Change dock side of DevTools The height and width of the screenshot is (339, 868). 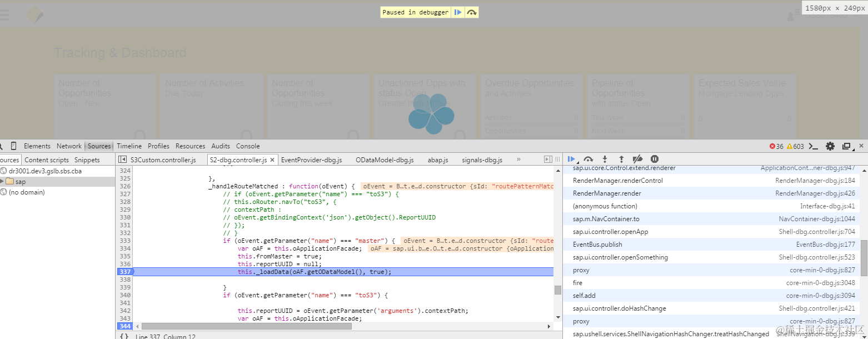(x=847, y=146)
